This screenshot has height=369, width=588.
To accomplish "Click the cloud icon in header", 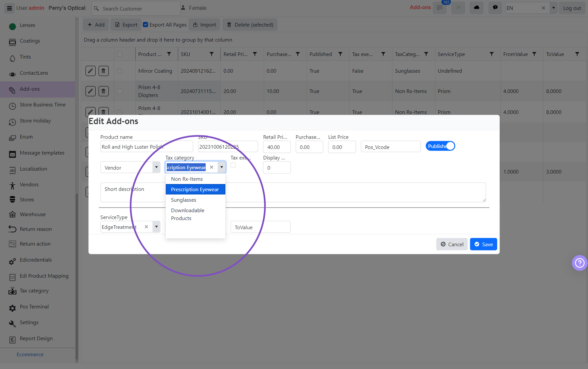I will tap(477, 8).
